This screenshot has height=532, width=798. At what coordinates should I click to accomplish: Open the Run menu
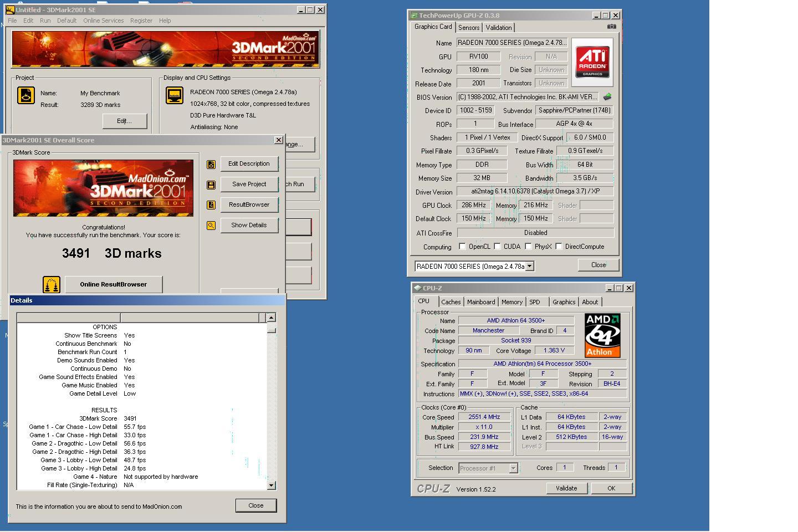pos(45,21)
